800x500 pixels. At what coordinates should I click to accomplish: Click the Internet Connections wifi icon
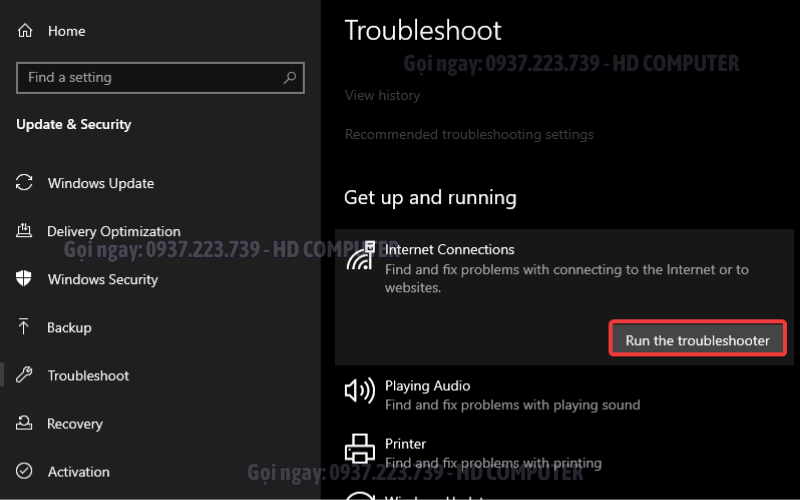pyautogui.click(x=361, y=256)
